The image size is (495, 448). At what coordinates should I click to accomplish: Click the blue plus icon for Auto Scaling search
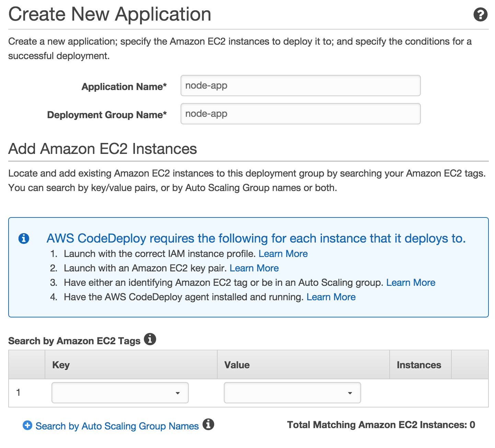coord(27,425)
